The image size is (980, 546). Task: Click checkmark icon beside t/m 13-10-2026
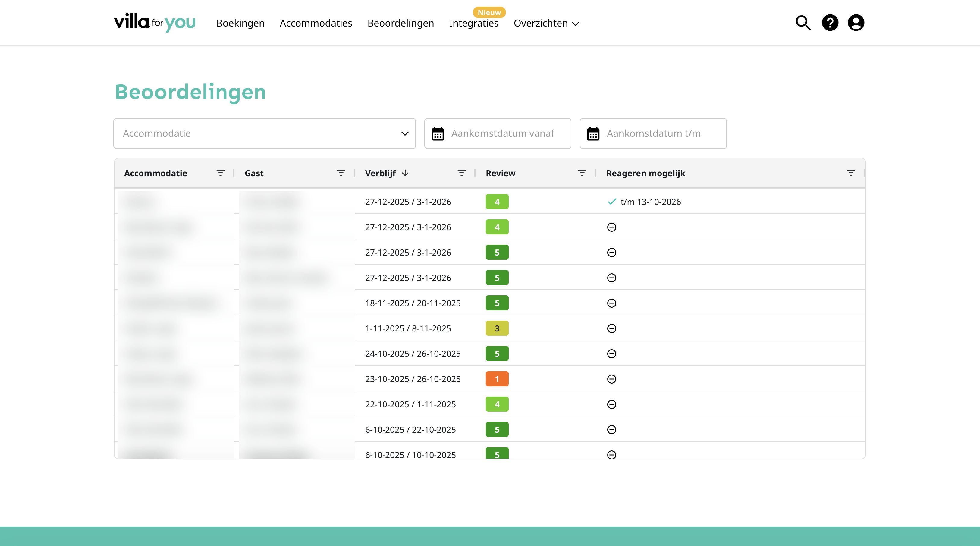coord(612,202)
